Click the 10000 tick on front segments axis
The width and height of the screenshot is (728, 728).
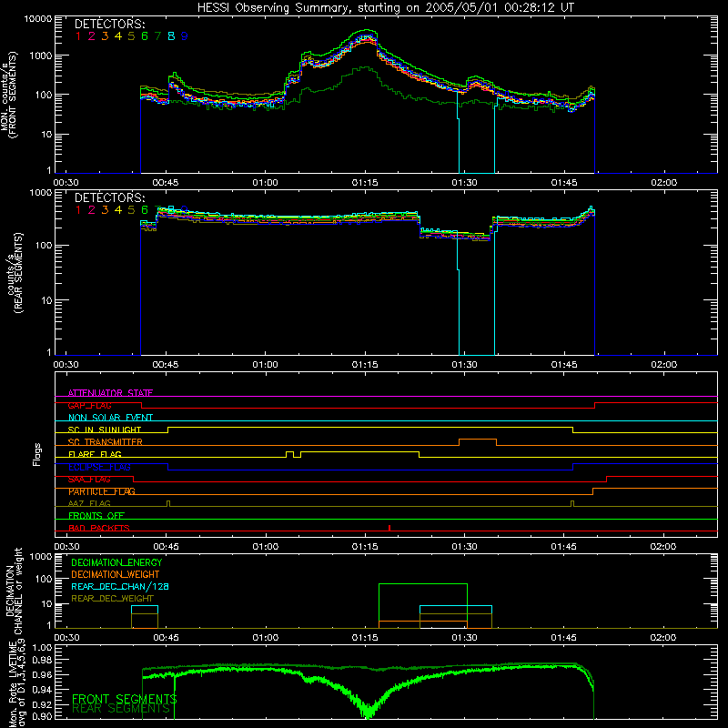37,18
